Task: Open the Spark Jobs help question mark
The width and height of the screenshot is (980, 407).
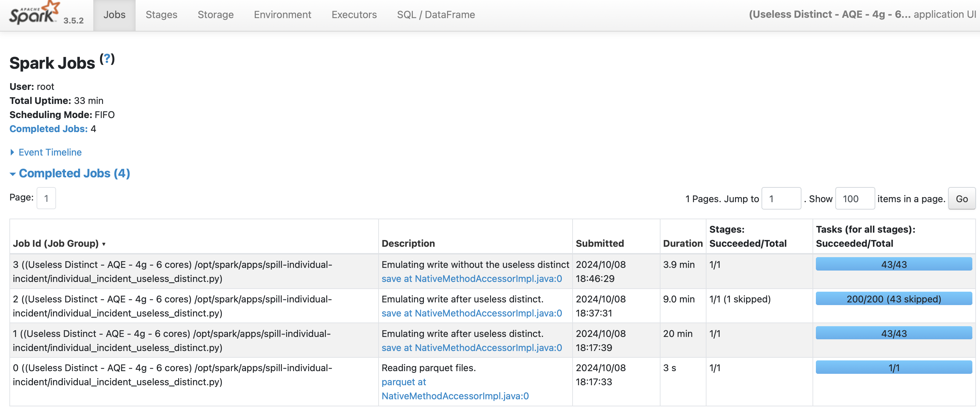Action: click(107, 59)
